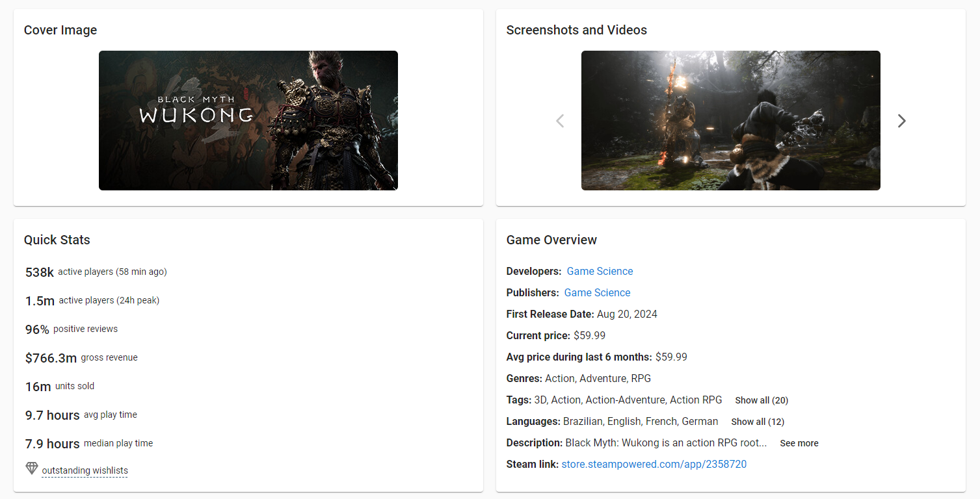This screenshot has height=499, width=980.
Task: Expand languages with Show all (12)
Action: [x=758, y=422]
